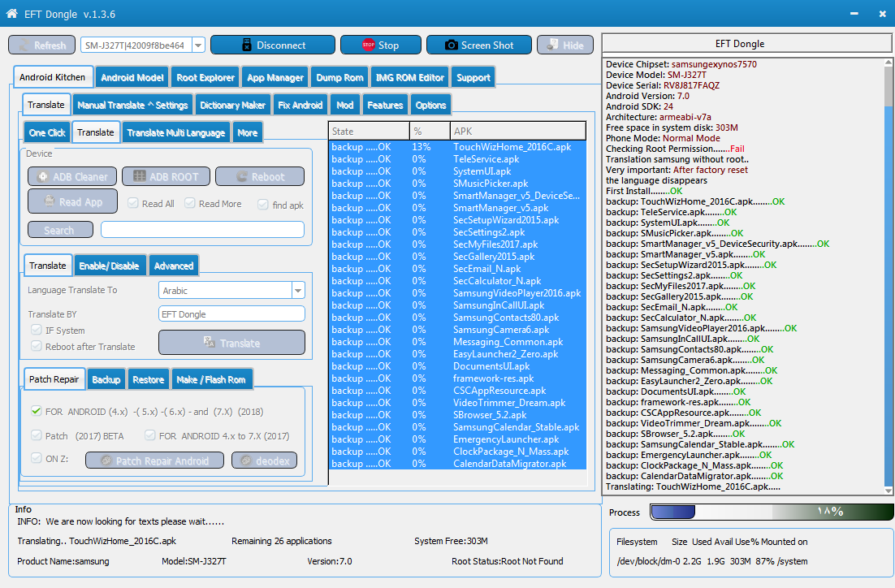Open the App Manager tab
This screenshot has width=895, height=588.
coord(275,78)
